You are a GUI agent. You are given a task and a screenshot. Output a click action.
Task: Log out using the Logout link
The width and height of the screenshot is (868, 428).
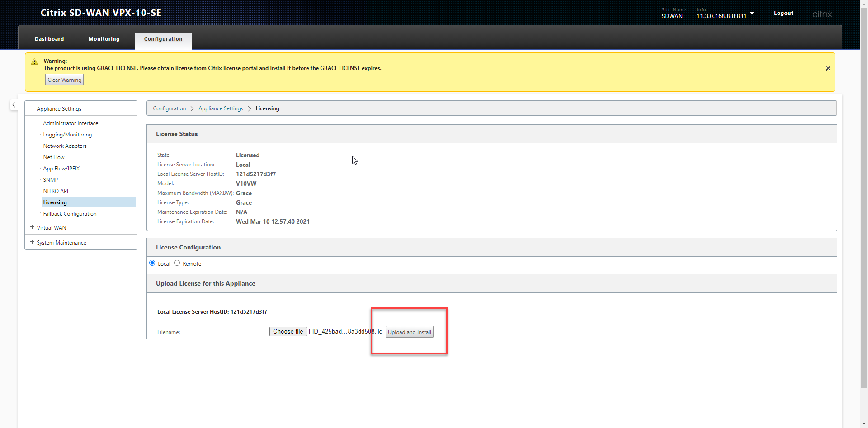(783, 14)
